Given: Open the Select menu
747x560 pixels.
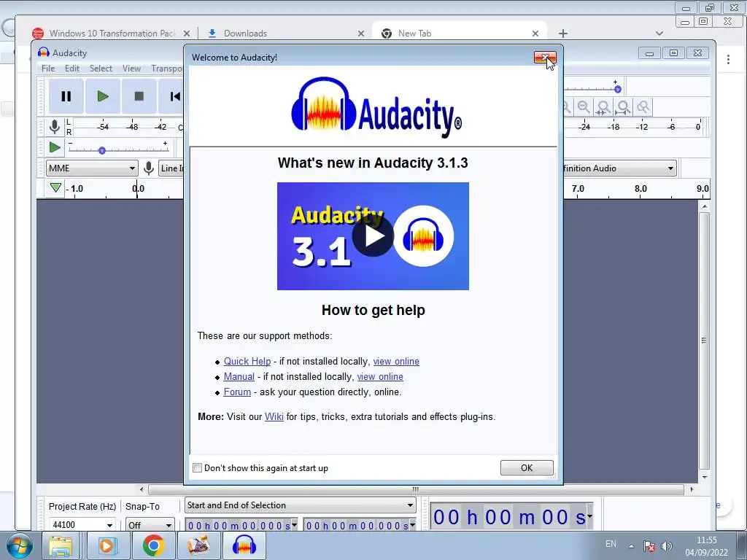Looking at the screenshot, I should coord(101,69).
